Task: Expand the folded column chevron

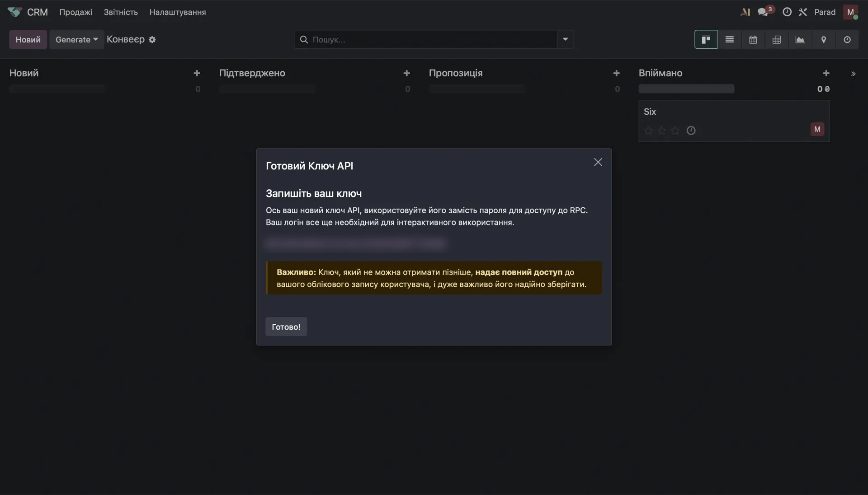Action: point(853,74)
